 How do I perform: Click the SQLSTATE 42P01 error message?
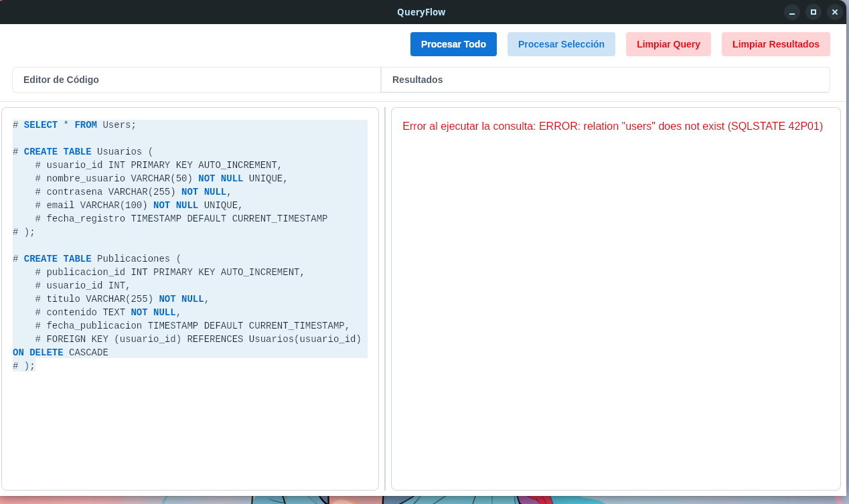pyautogui.click(x=613, y=126)
